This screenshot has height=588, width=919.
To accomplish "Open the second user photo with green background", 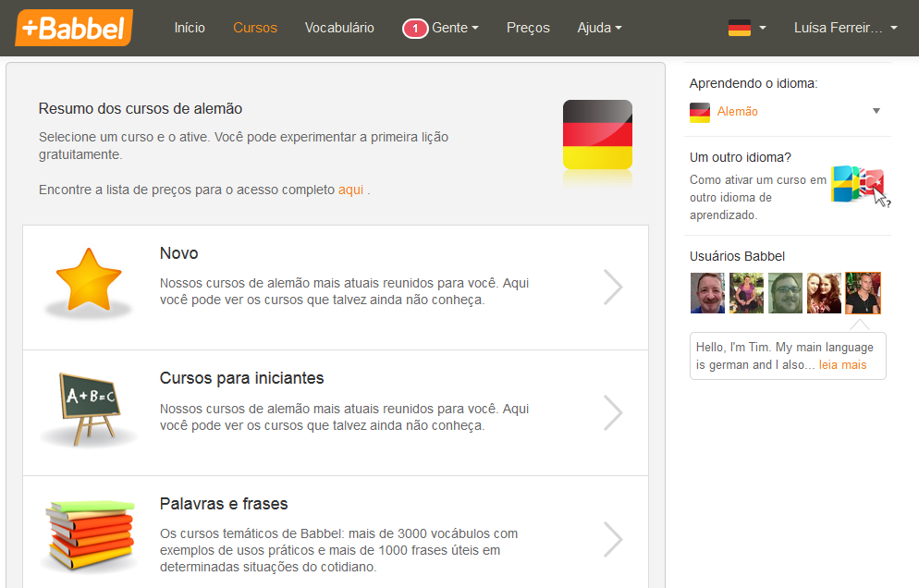I will pos(746,293).
